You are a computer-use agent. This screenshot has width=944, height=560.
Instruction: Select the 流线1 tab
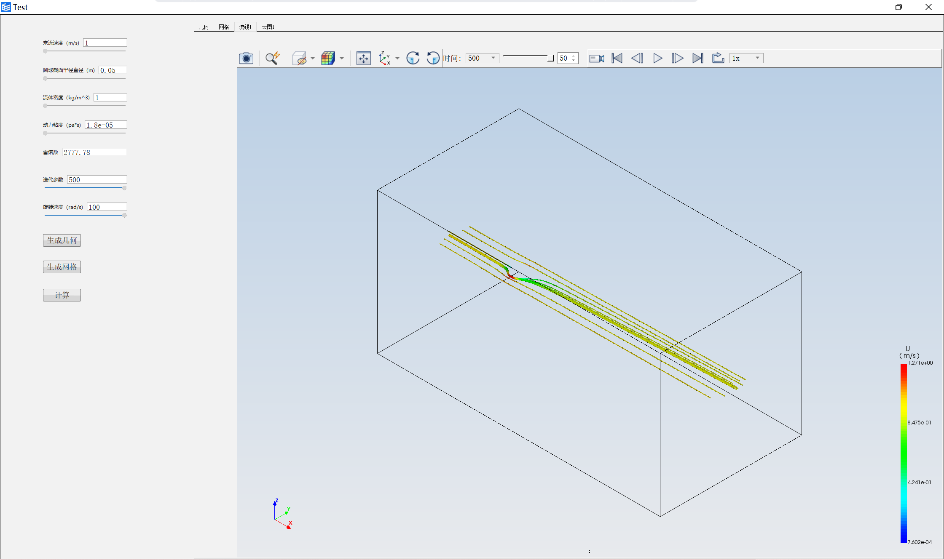tap(245, 27)
